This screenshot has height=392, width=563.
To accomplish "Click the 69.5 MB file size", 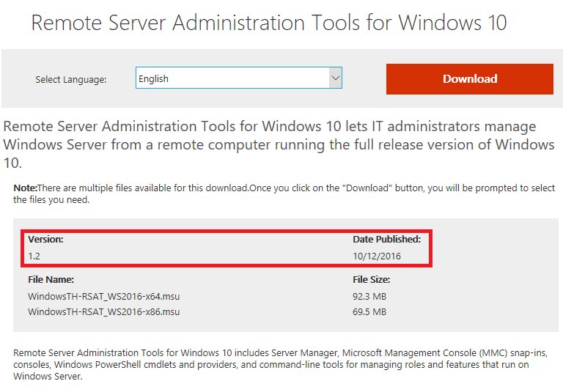I will 369,311.
